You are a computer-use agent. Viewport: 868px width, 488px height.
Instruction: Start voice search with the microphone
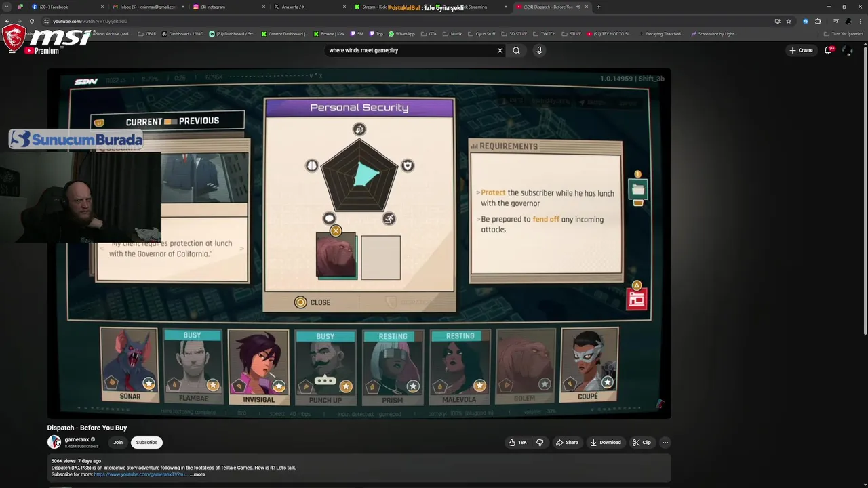tap(539, 50)
